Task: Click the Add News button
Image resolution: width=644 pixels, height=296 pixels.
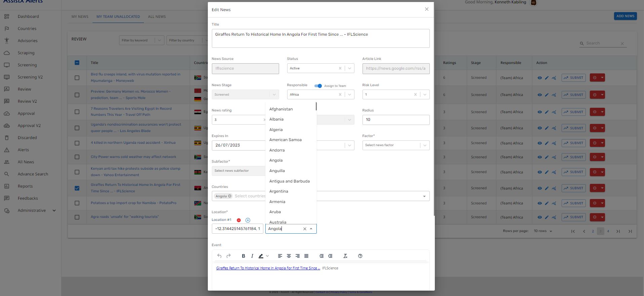Action: [625, 16]
